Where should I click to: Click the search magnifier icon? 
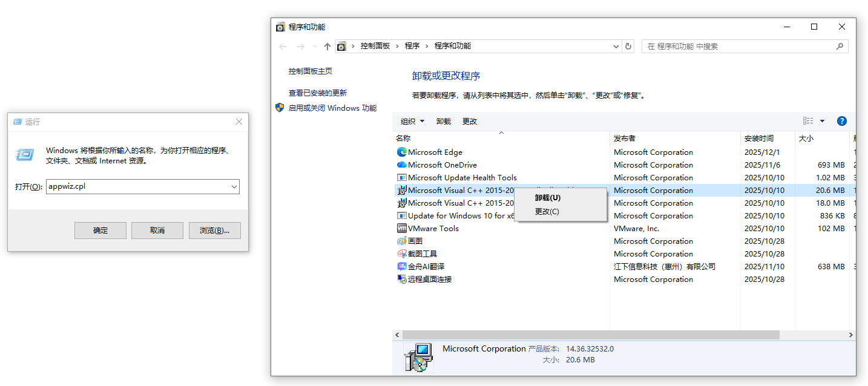(840, 47)
